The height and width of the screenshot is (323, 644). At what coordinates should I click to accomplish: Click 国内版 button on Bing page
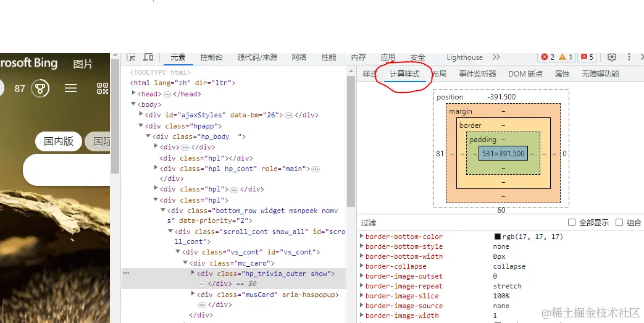click(x=58, y=141)
